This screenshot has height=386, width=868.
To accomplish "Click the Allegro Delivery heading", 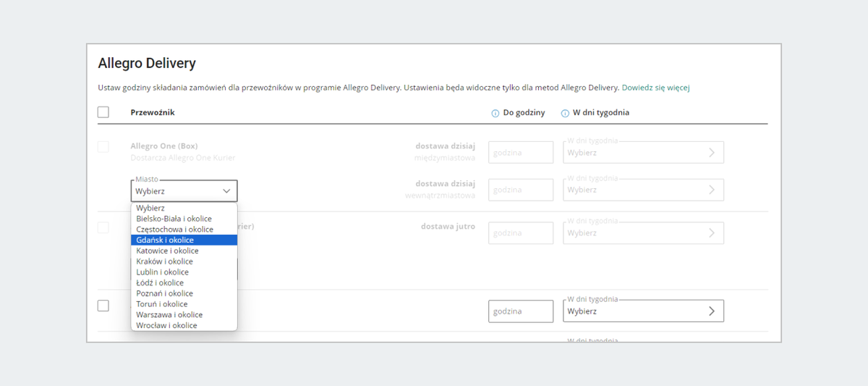I will pos(147,64).
